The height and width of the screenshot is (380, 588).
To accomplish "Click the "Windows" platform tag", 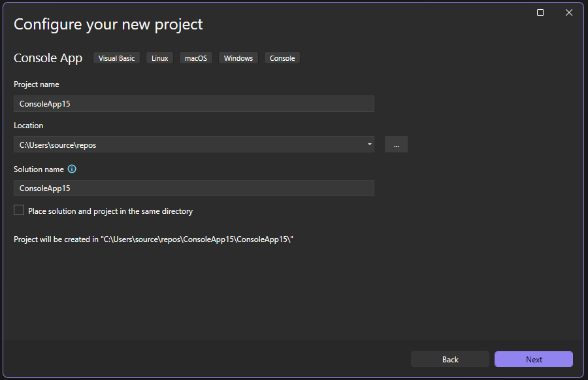I will 238,58.
